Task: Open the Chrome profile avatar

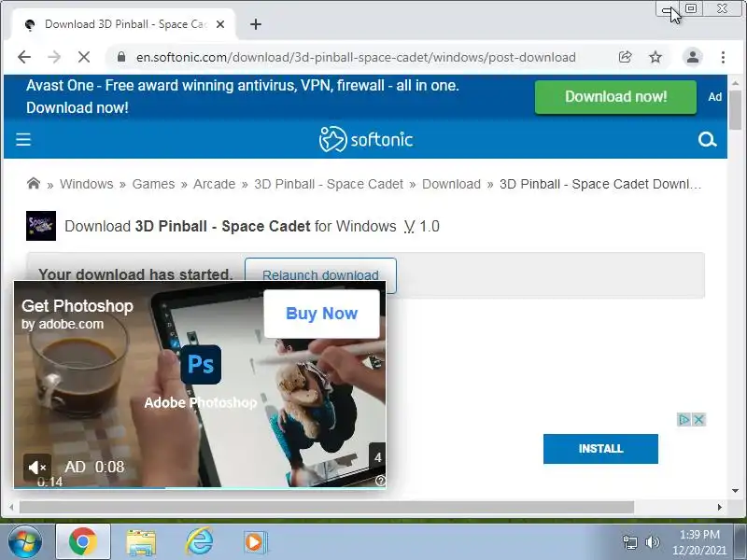Action: click(693, 57)
